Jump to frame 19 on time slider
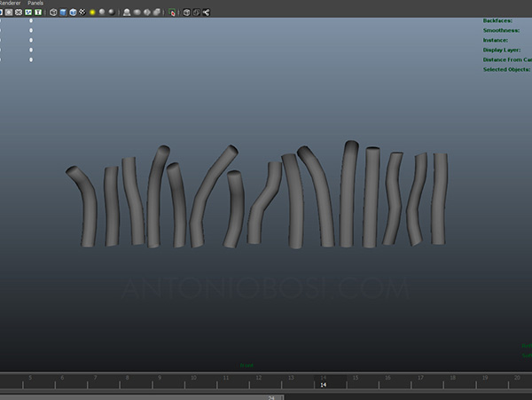The image size is (532, 400). (x=485, y=378)
